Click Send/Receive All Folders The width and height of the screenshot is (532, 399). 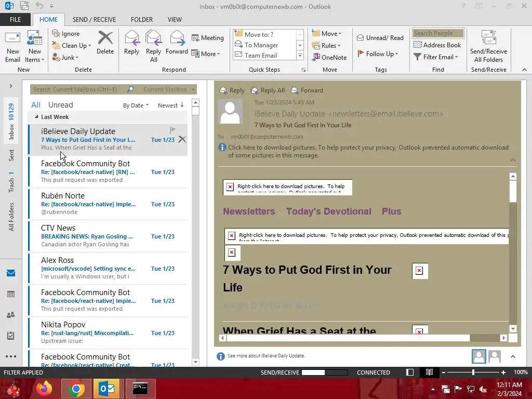(488, 47)
